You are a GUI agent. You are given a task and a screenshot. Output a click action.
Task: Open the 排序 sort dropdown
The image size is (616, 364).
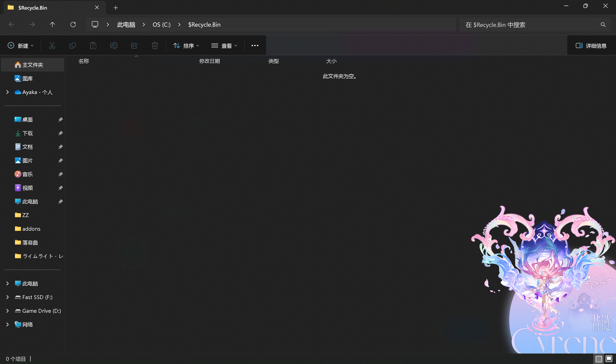pyautogui.click(x=186, y=46)
